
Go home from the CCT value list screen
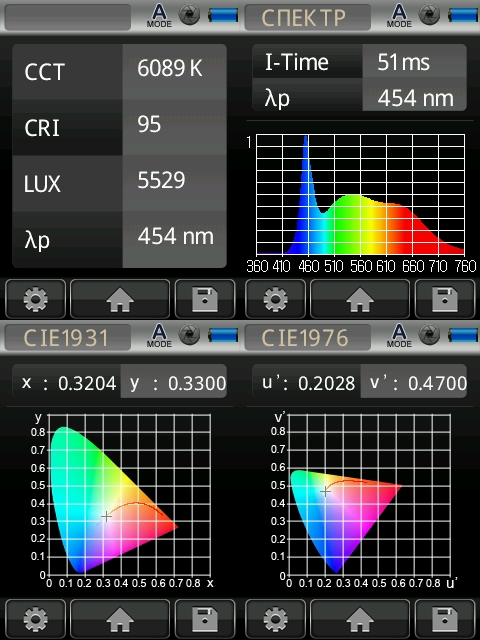(120, 299)
